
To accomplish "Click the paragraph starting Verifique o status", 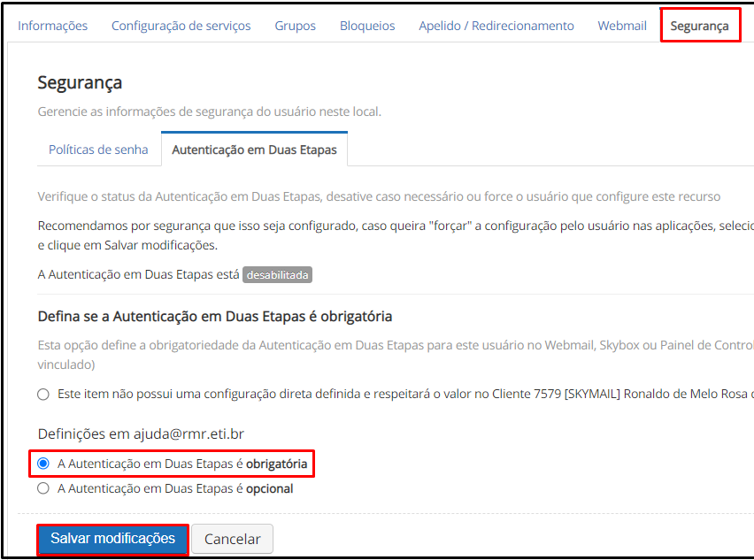I will [x=379, y=196].
